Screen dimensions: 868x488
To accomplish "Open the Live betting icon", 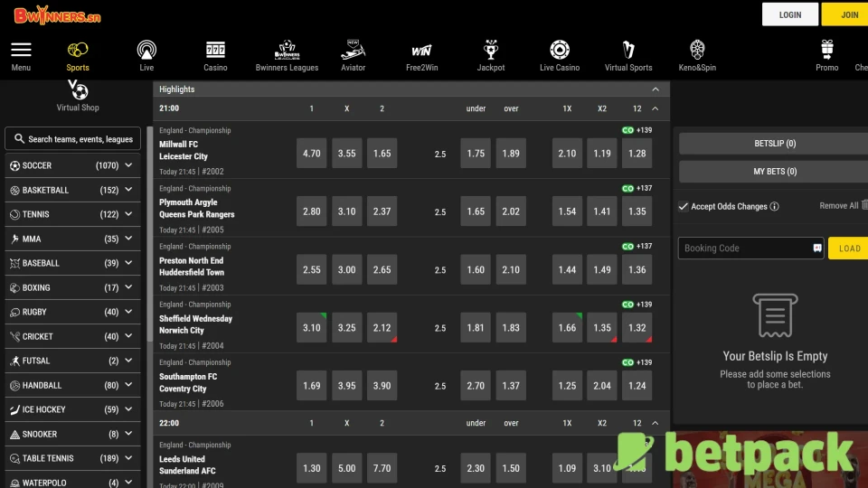I will point(146,50).
